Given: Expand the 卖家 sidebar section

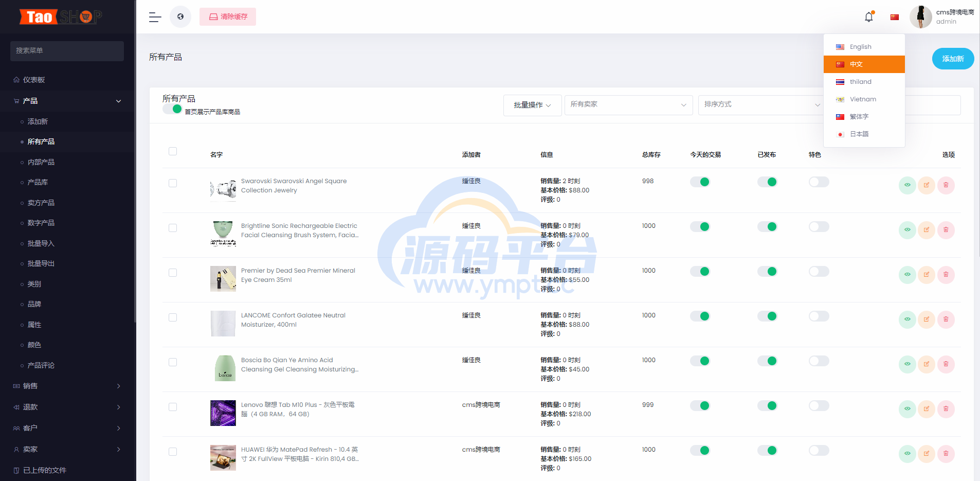Looking at the screenshot, I should pos(67,449).
